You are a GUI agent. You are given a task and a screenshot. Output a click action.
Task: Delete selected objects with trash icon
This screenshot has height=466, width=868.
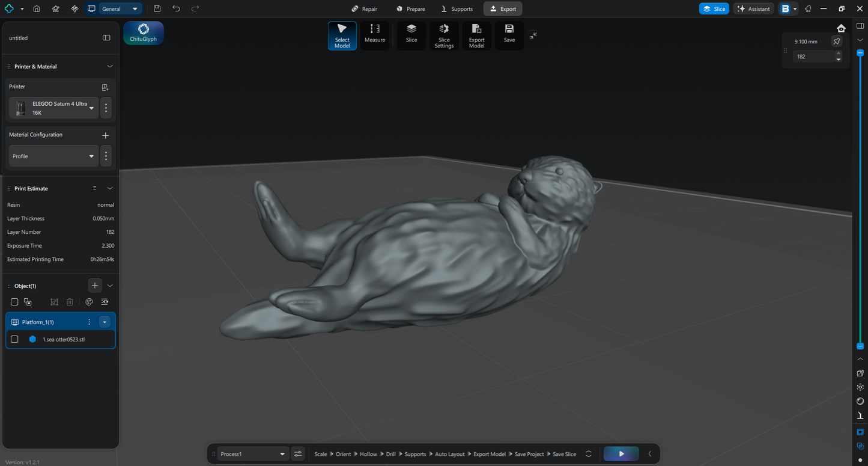coord(70,302)
